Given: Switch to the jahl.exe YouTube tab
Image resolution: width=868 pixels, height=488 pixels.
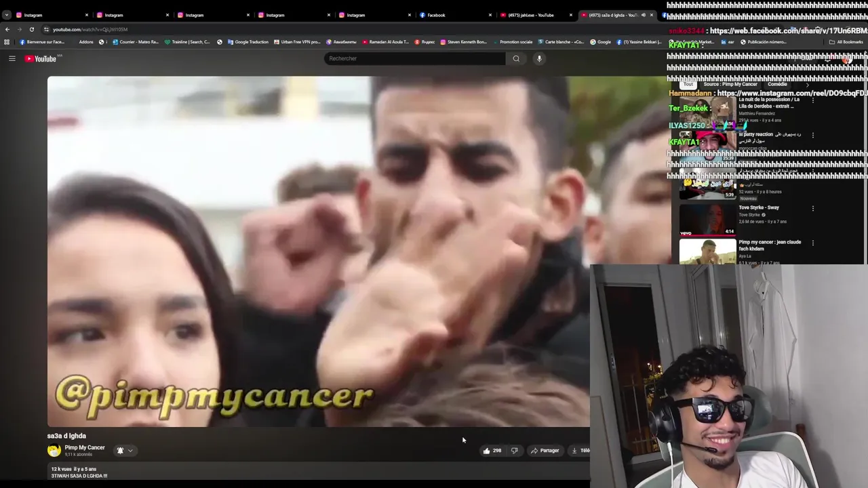Looking at the screenshot, I should 535,15.
